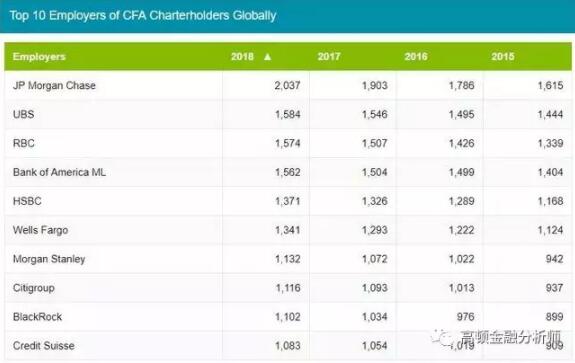Click HSBC 2016 value 1,289
The height and width of the screenshot is (363, 575).
[x=462, y=201]
